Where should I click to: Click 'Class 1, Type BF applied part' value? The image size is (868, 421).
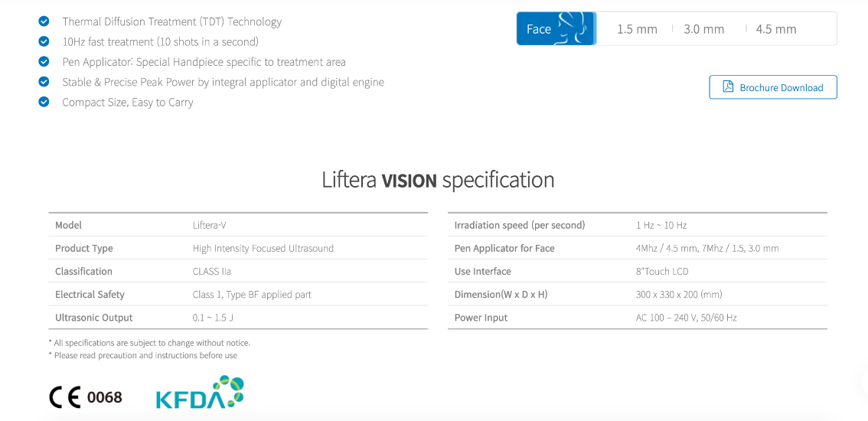point(252,295)
